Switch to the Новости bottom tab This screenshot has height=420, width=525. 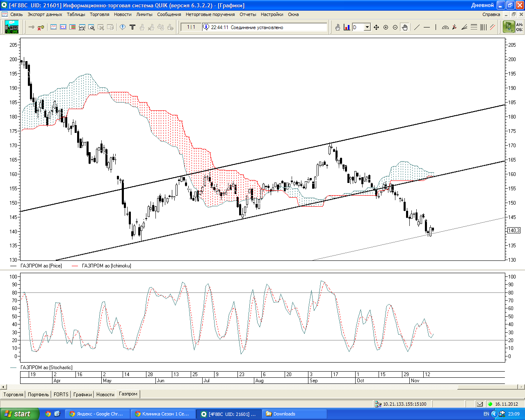click(x=105, y=395)
